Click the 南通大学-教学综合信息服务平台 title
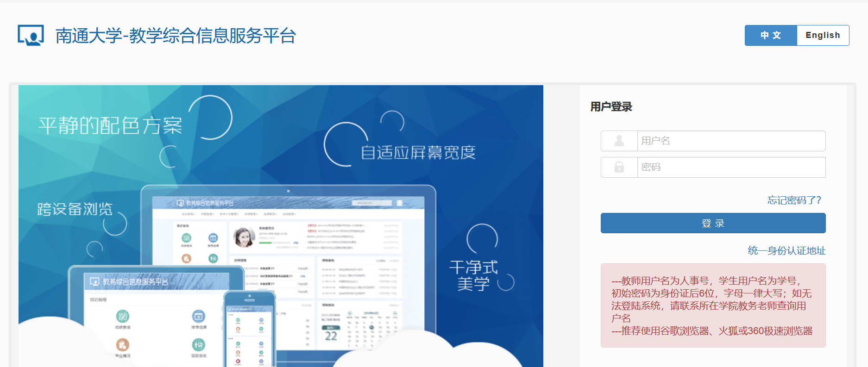Screen dimensions: 868x367 176,36
